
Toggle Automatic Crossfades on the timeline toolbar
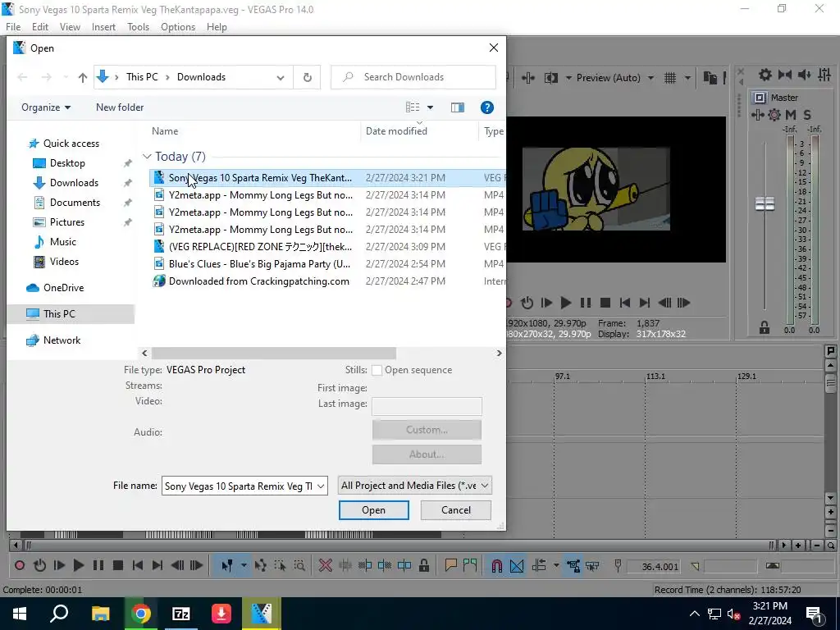click(517, 565)
